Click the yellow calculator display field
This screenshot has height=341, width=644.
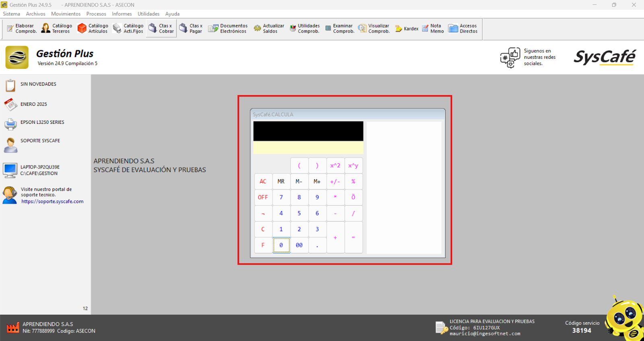click(x=308, y=148)
